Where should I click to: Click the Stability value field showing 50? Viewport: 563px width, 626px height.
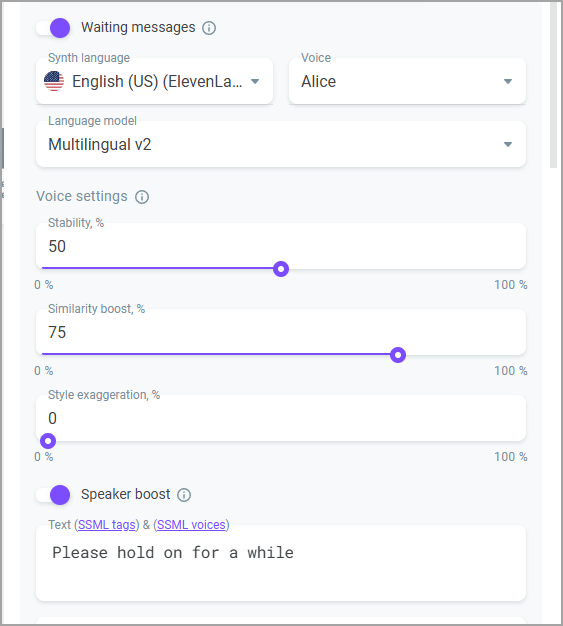tap(281, 246)
